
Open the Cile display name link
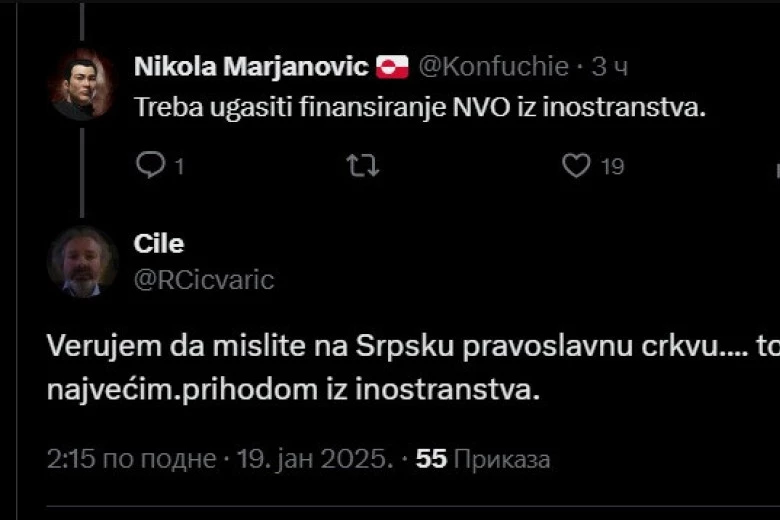tap(158, 243)
